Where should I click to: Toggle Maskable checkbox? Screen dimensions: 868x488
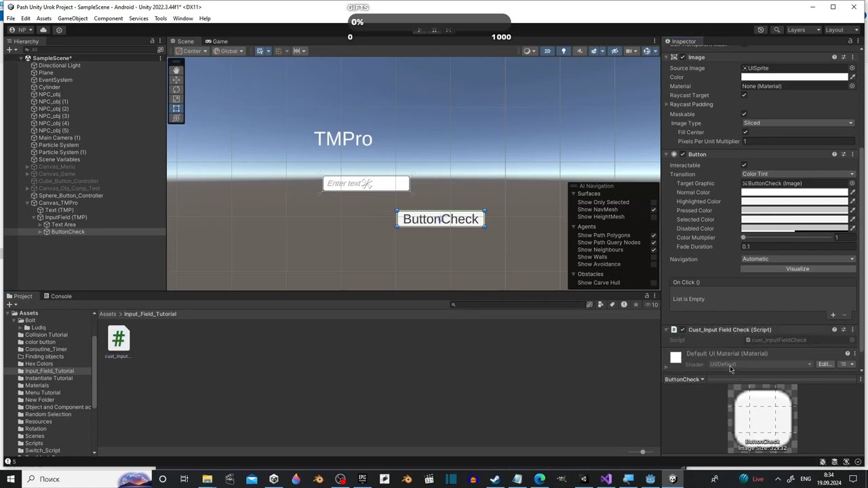[x=744, y=114]
